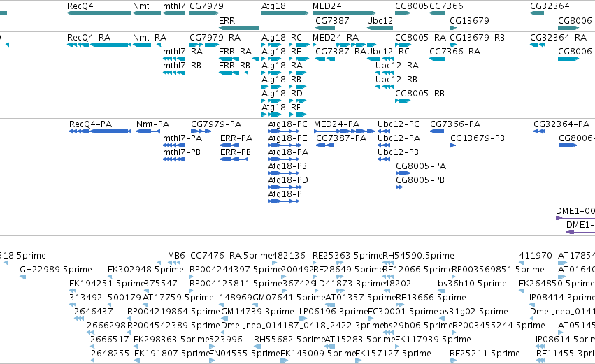The image size is (595, 364).
Task: Select the CG7979 gene feature
Action: click(x=204, y=13)
